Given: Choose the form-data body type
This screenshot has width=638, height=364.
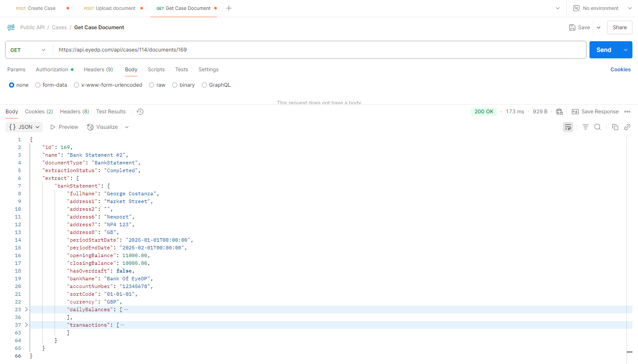Looking at the screenshot, I should tap(38, 85).
